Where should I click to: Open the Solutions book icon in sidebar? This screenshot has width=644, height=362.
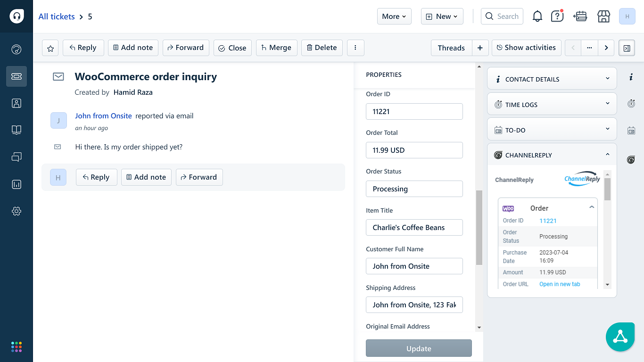click(17, 130)
